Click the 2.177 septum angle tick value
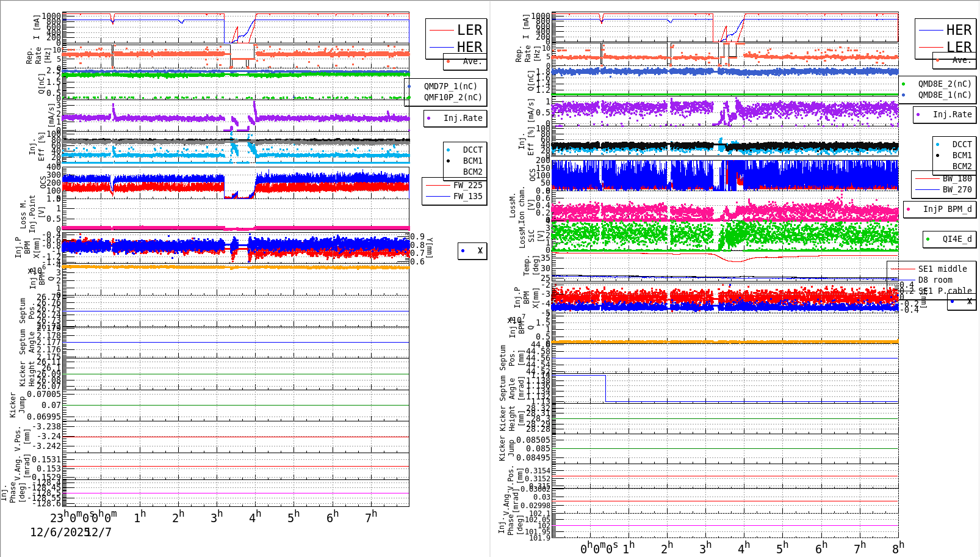Screen dimensions: 980x557 point(49,343)
